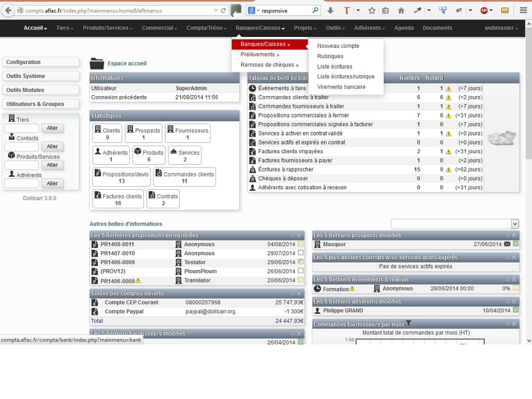
Task: Click the bookmark star icon
Action: [x=372, y=10]
